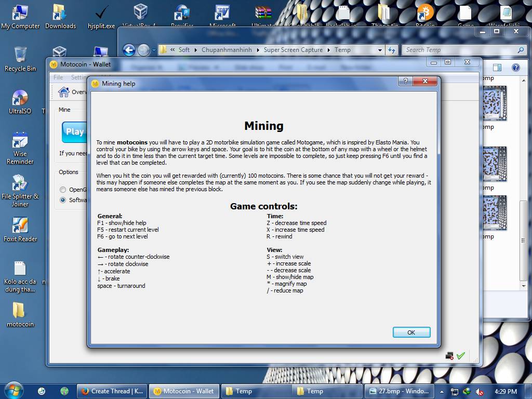
Task: Click the VirtualBox desktop icon
Action: click(140, 15)
